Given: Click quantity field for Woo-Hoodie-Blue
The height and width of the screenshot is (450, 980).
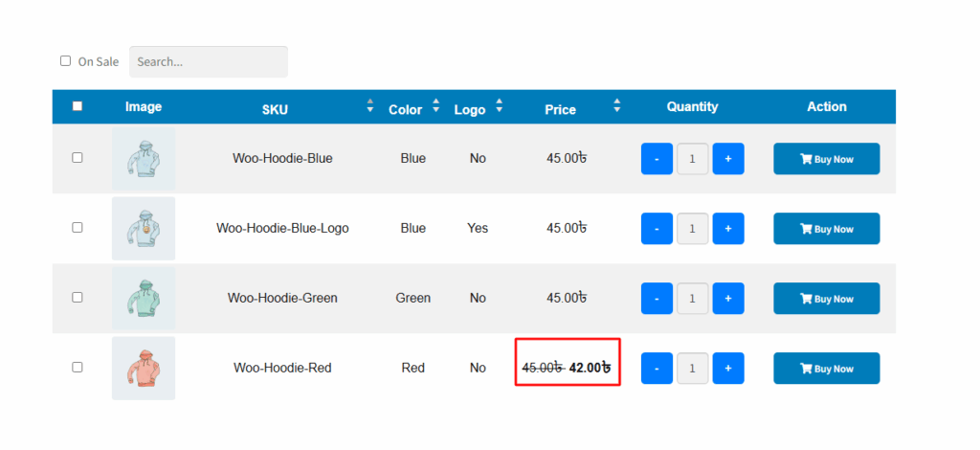Looking at the screenshot, I should click(693, 159).
